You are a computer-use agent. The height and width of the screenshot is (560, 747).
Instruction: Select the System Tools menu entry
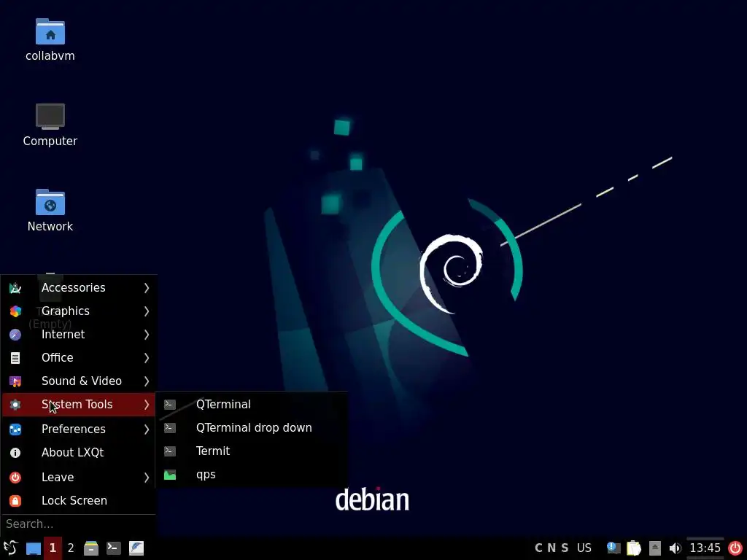point(79,404)
